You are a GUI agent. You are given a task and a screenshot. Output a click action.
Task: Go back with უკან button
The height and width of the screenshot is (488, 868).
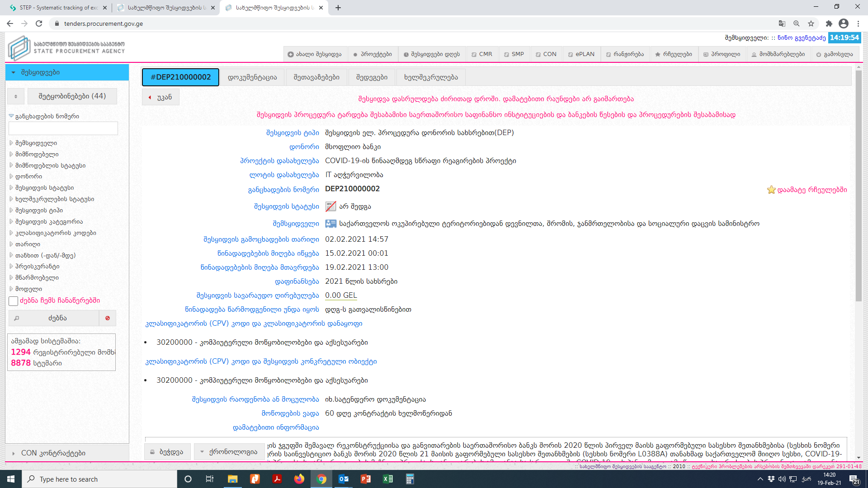click(x=160, y=97)
